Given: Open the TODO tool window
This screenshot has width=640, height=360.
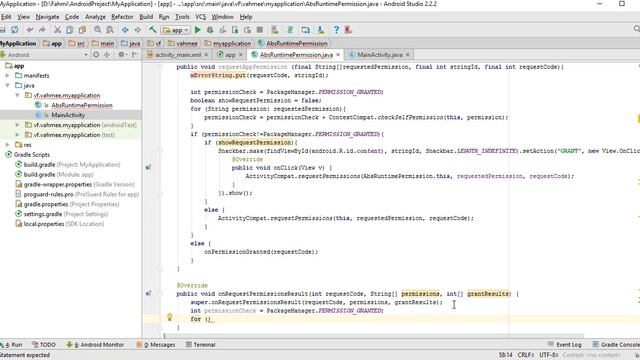Looking at the screenshot, I should [44, 344].
